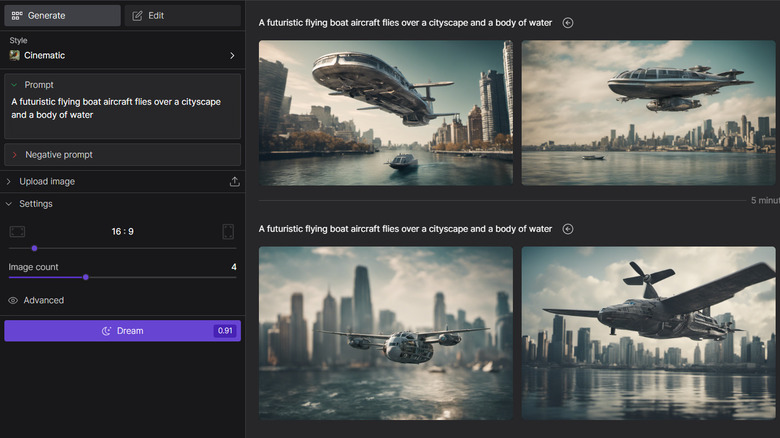Select the landscape aspect ratio icon

tap(17, 231)
